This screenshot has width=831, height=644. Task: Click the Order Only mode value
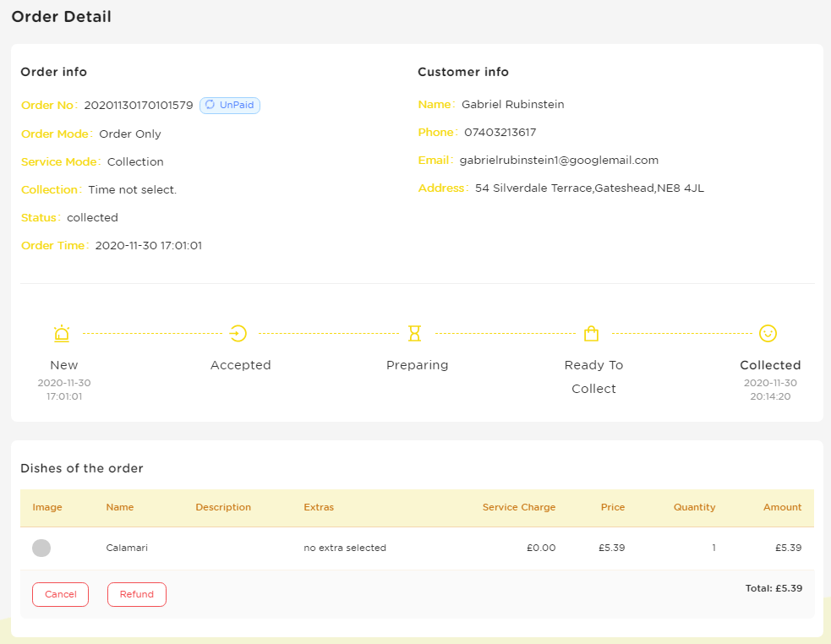pyautogui.click(x=130, y=134)
